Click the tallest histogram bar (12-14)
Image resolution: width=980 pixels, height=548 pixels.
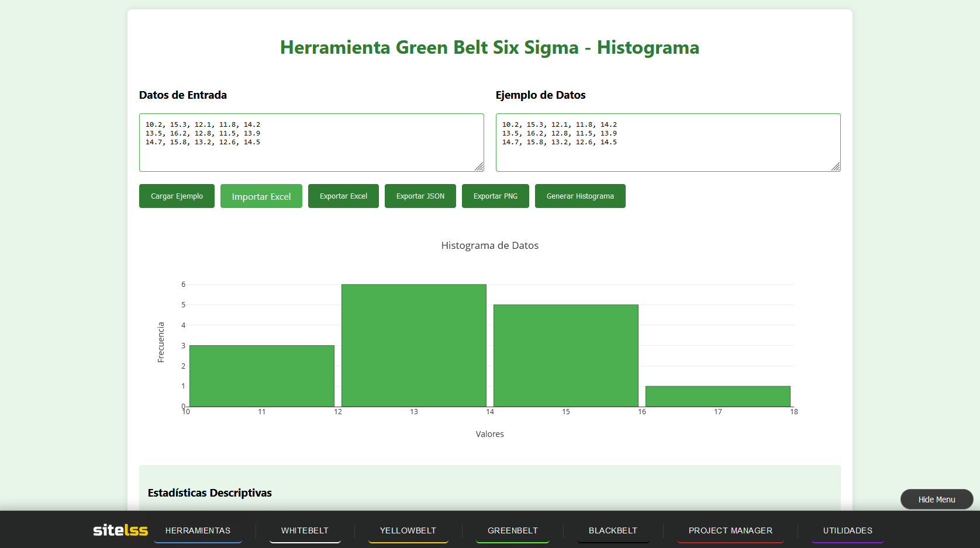[414, 345]
